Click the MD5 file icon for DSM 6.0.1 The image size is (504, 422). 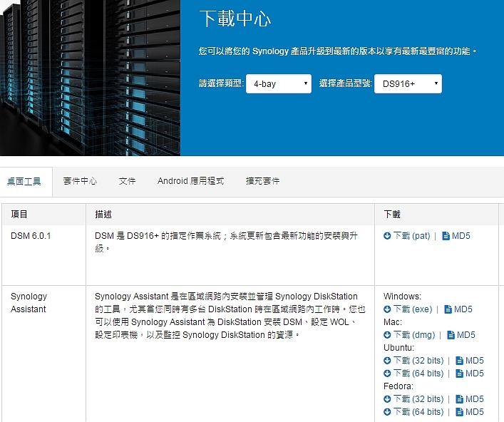pyautogui.click(x=446, y=236)
